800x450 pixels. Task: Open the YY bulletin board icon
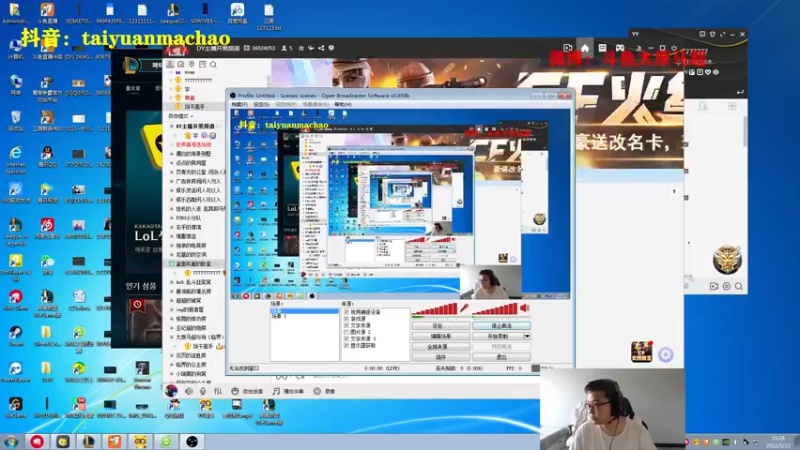203,64
